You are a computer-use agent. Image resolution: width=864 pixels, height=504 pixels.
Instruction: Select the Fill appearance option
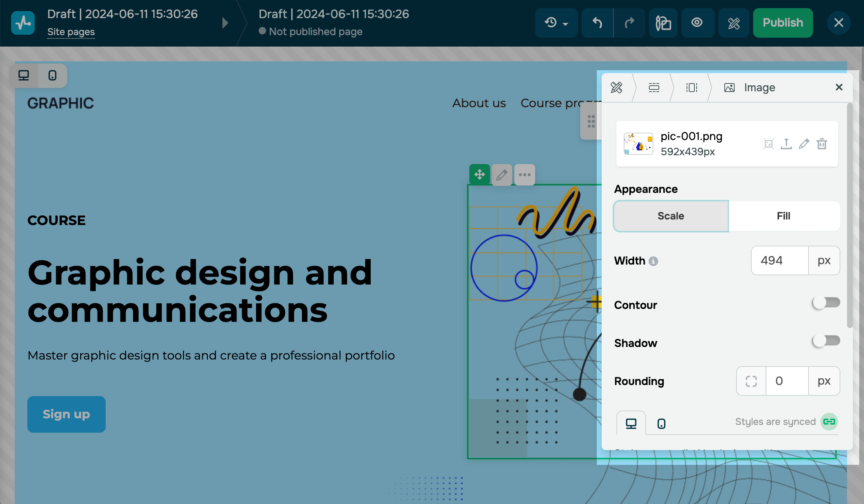tap(783, 216)
